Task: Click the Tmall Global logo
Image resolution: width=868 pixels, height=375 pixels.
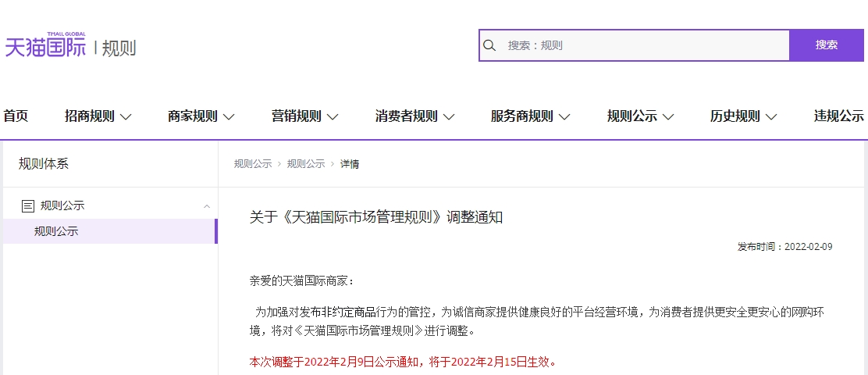Action: tap(45, 45)
